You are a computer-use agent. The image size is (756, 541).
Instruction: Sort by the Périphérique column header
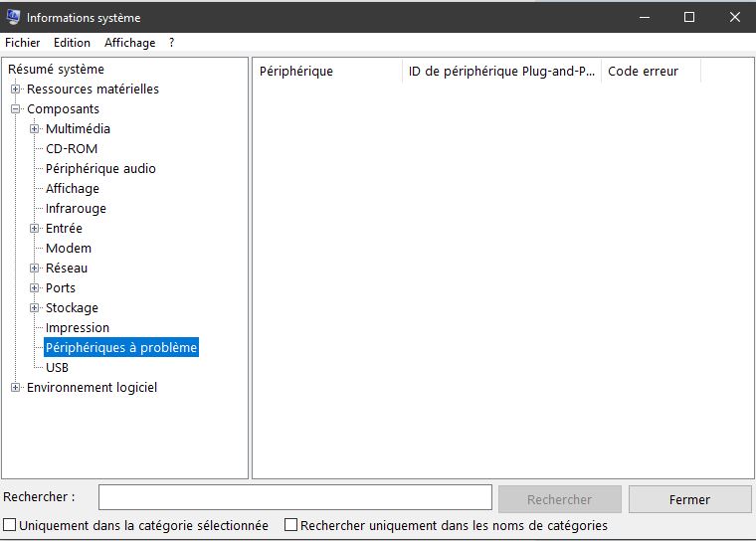(x=327, y=72)
